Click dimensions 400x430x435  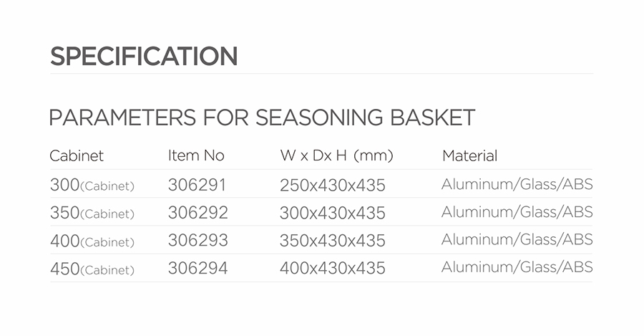click(x=333, y=269)
